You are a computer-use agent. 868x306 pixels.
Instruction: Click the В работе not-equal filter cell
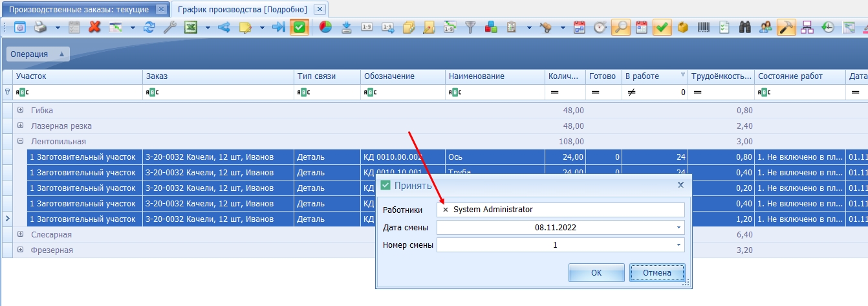[x=655, y=93]
